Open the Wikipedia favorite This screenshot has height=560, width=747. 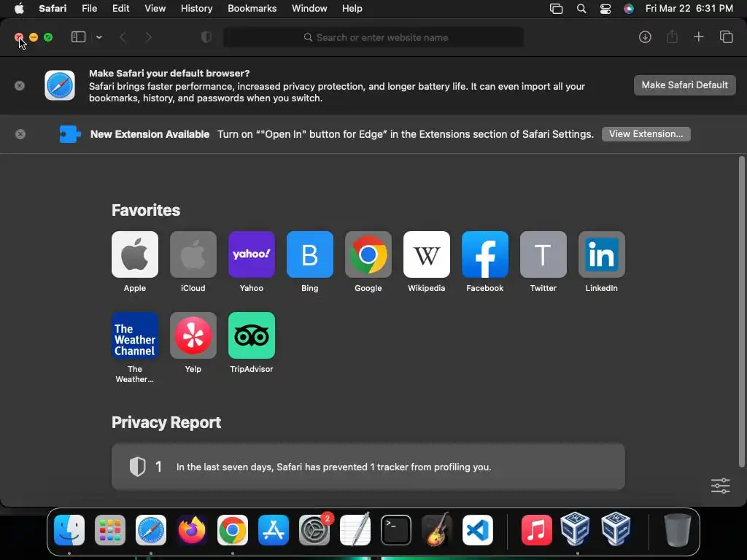point(426,254)
